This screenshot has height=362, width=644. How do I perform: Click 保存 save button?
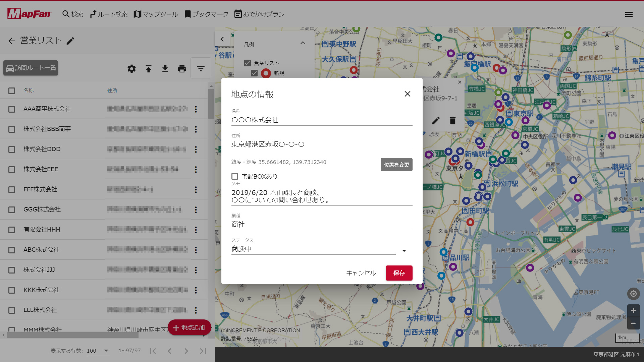(399, 273)
